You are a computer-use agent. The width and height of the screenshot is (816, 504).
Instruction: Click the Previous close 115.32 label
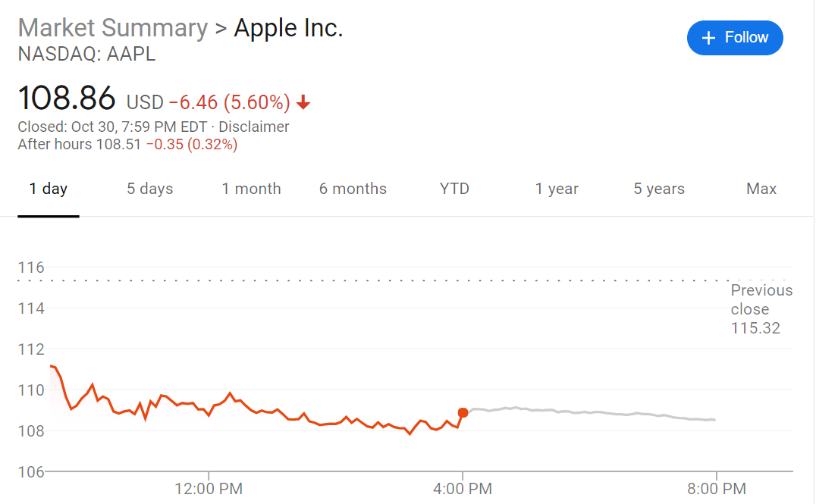[761, 309]
